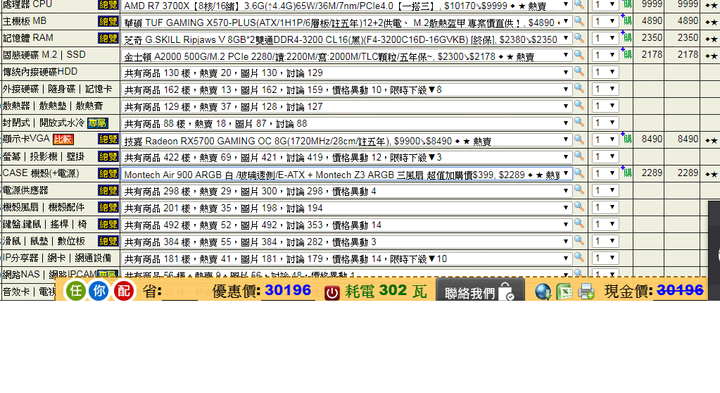The width and height of the screenshot is (720, 393).
Task: Open quantity dropdown in the 鍵盤 row
Action: coord(605,224)
